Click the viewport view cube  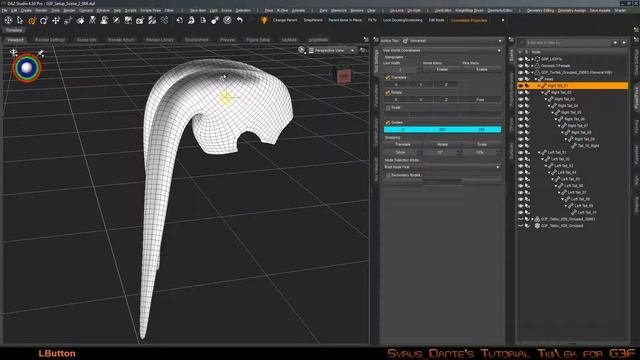tap(343, 75)
